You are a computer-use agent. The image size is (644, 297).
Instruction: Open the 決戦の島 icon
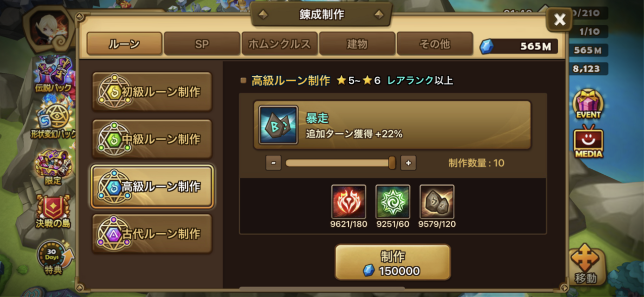coord(53,212)
